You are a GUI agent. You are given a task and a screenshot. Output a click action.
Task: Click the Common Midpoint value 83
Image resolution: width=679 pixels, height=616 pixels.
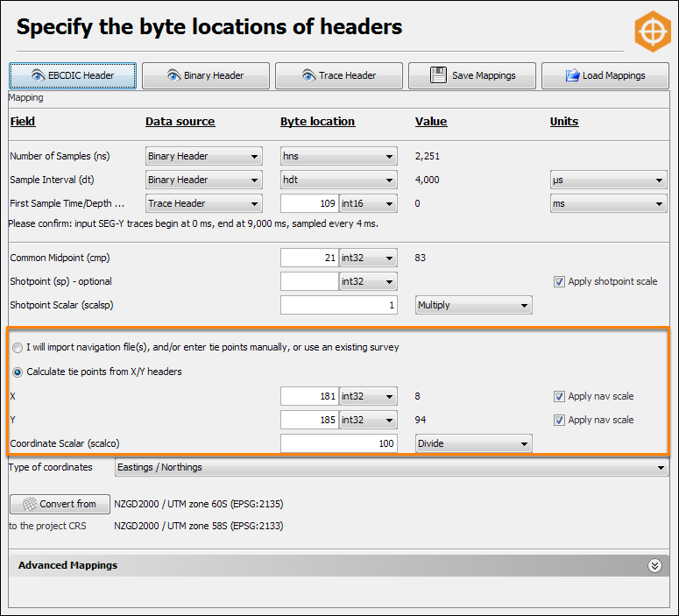click(x=420, y=258)
